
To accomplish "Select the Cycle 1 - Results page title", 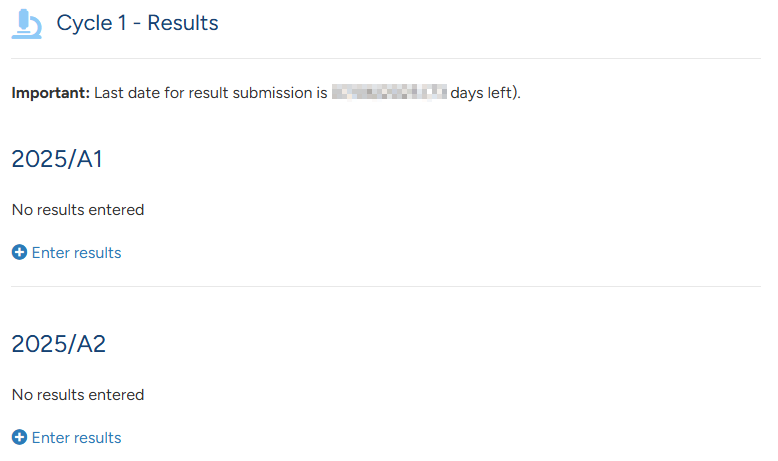I will 137,23.
